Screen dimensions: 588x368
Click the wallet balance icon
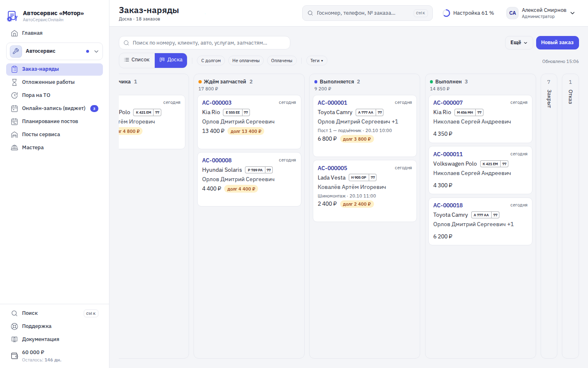point(14,356)
